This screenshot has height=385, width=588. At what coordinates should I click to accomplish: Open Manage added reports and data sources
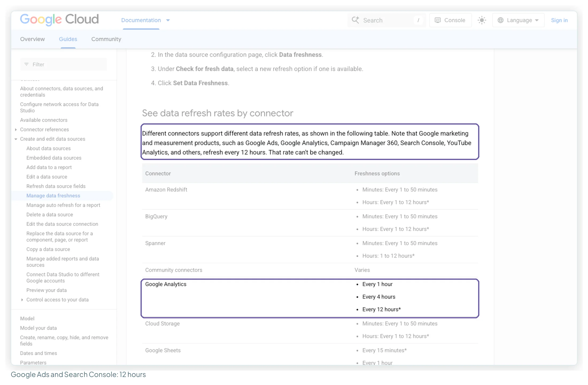pos(63,262)
